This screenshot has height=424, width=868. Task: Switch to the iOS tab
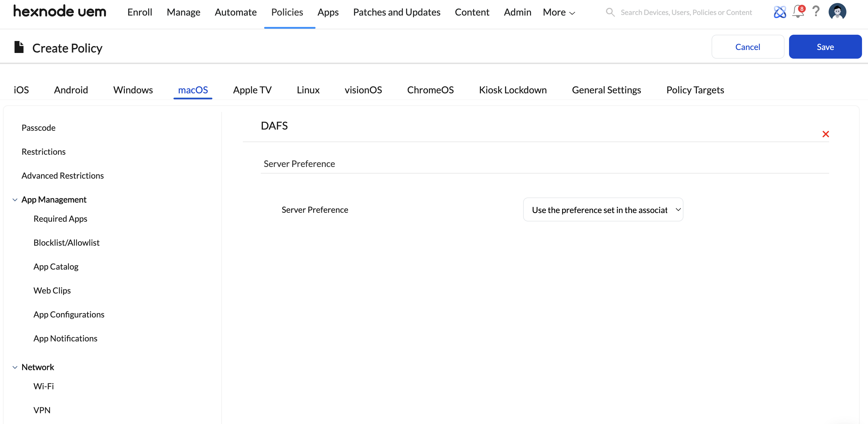point(21,90)
